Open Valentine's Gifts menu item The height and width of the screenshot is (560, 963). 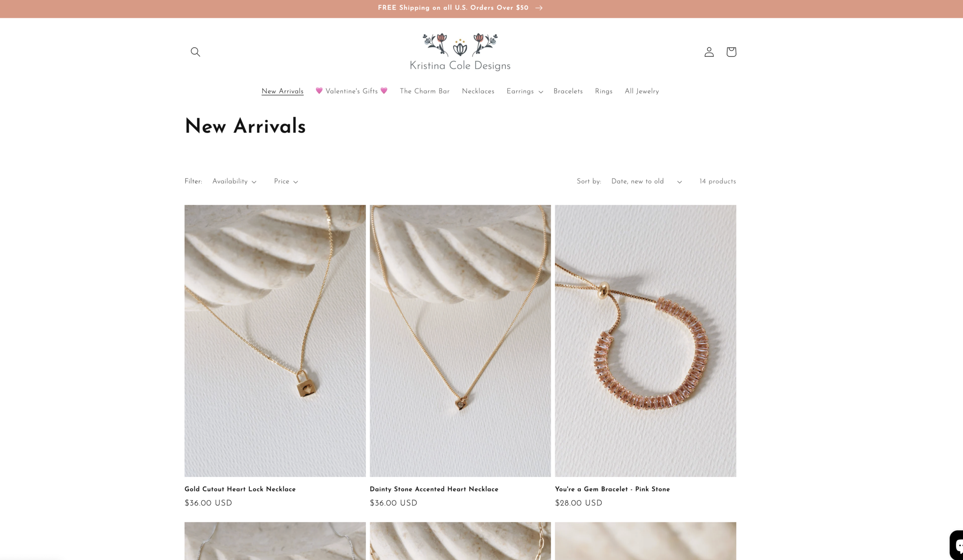(352, 91)
